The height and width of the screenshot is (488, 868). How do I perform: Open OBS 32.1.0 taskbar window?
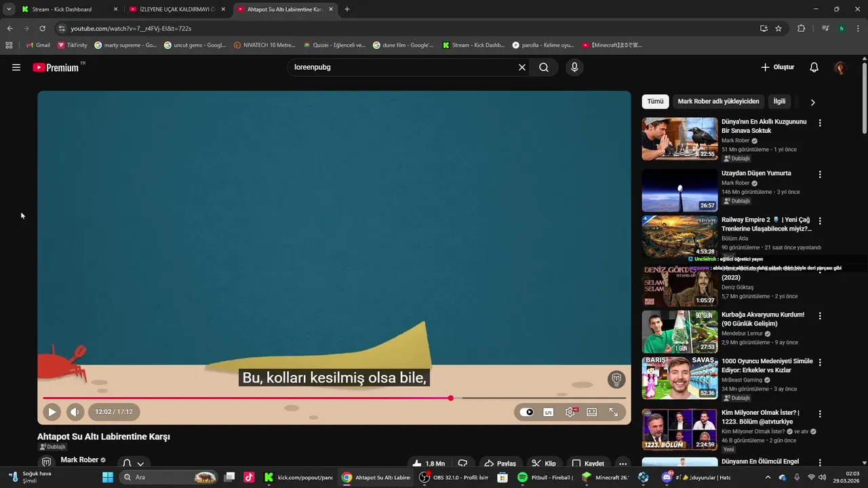(x=454, y=477)
